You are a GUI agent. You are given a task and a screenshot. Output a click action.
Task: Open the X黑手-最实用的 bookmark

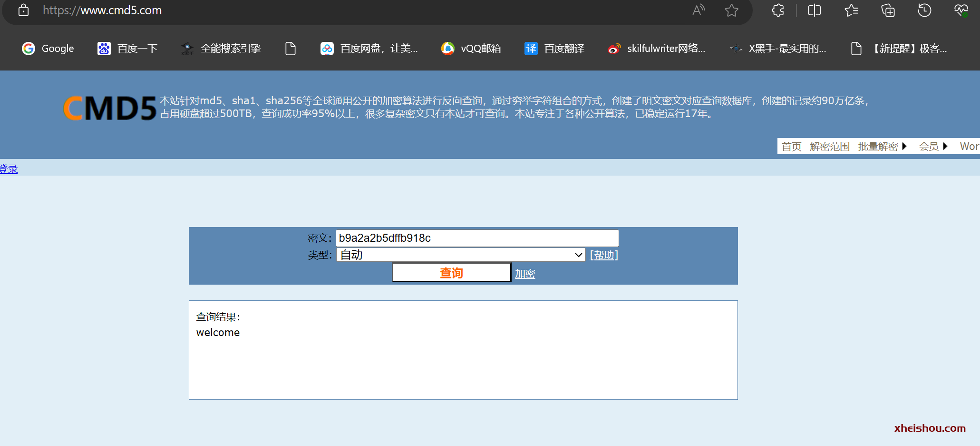[778, 49]
